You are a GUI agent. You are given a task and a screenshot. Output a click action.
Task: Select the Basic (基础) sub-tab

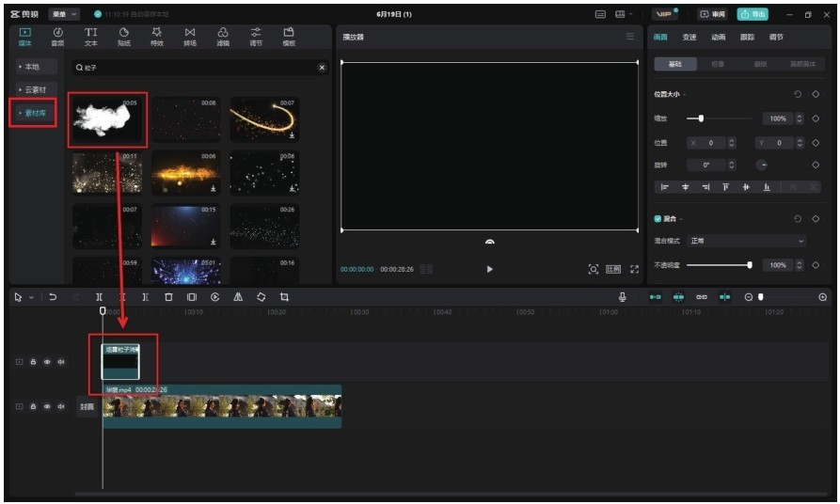point(675,64)
